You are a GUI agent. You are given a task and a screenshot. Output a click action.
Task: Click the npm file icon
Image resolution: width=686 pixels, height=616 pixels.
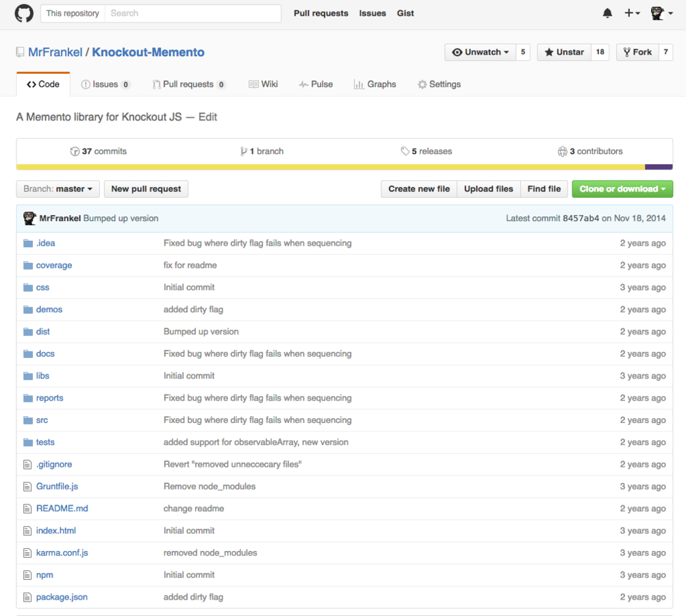(27, 575)
